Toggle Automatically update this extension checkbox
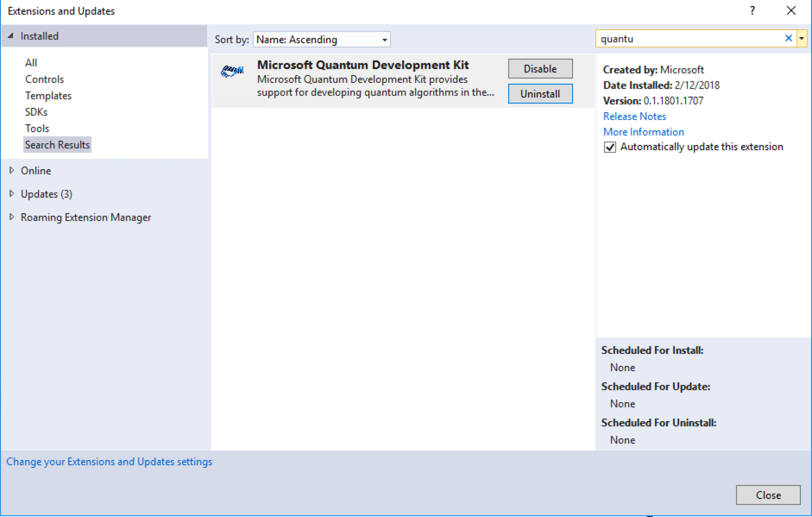The height and width of the screenshot is (517, 812). click(610, 147)
